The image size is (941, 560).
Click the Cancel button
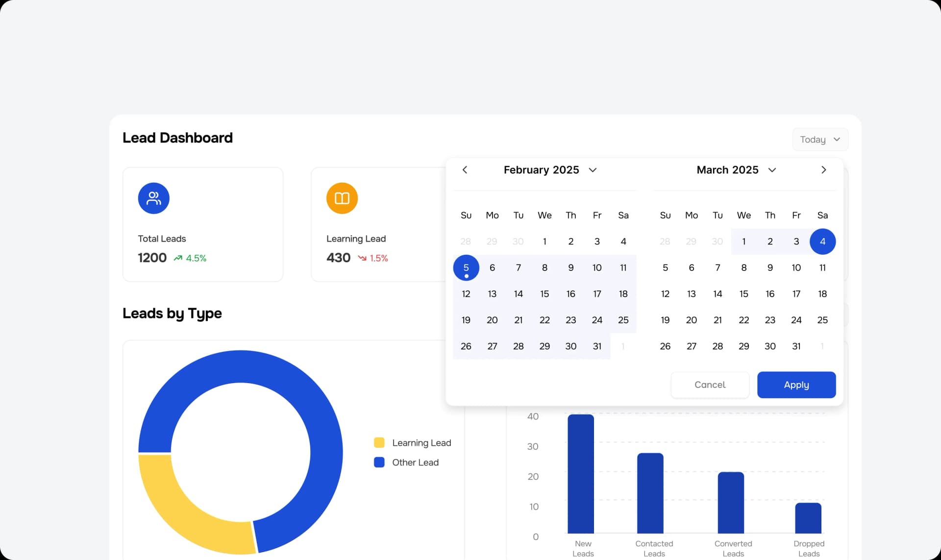click(710, 385)
